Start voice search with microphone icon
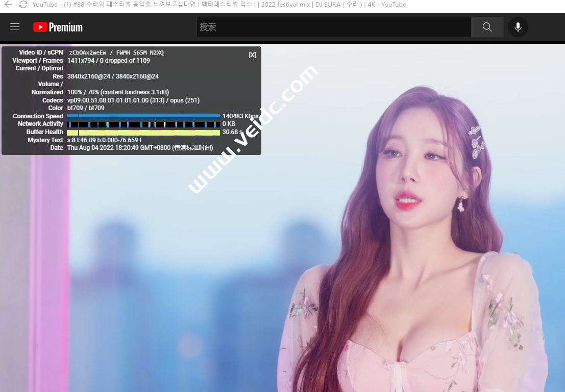This screenshot has height=392, width=565. point(518,27)
